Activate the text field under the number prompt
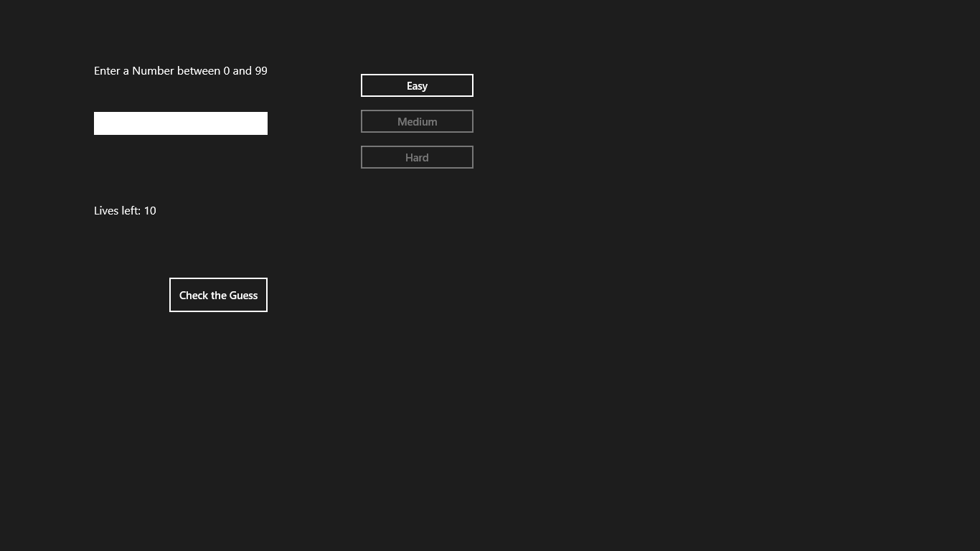 point(180,123)
